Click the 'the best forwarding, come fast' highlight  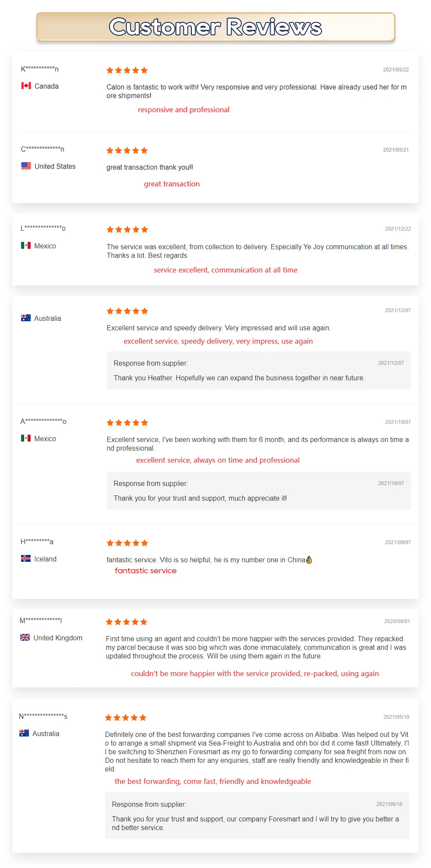tap(212, 781)
